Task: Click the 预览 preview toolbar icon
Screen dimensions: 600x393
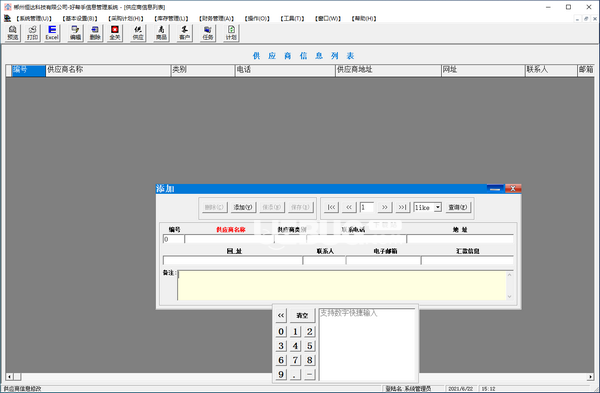Action: click(13, 33)
